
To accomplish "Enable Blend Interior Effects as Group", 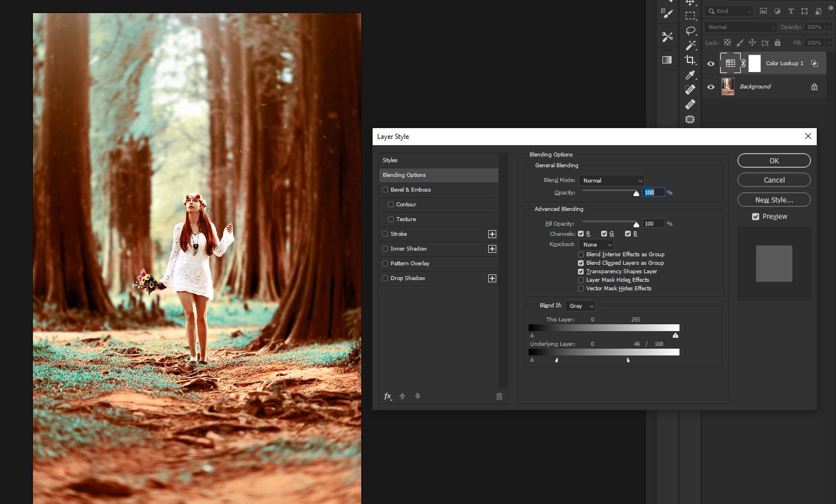I will 581,255.
